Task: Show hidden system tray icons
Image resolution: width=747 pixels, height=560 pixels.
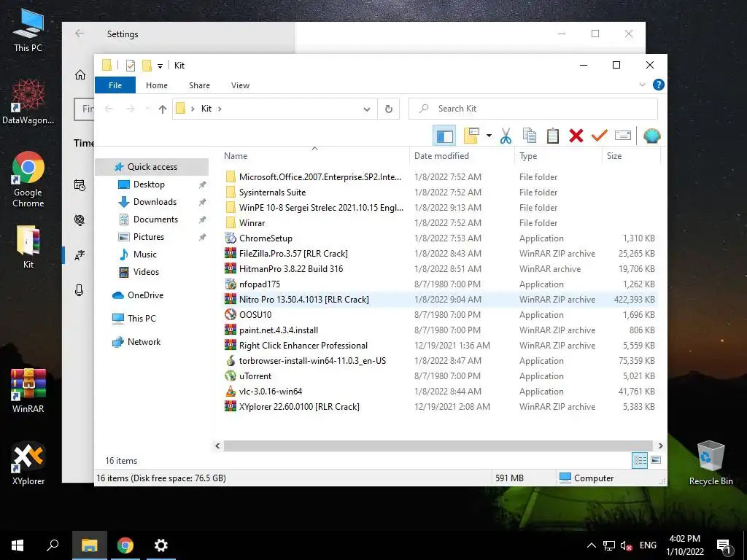Action: pyautogui.click(x=591, y=545)
